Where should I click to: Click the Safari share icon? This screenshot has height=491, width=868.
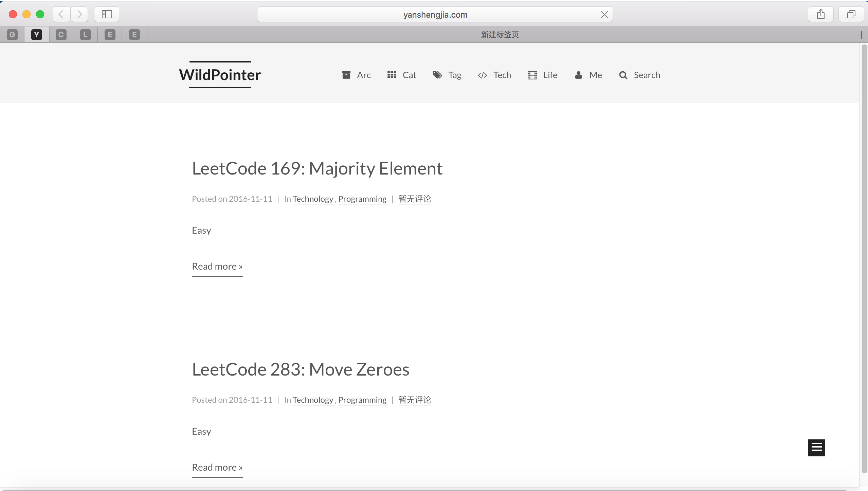[820, 14]
